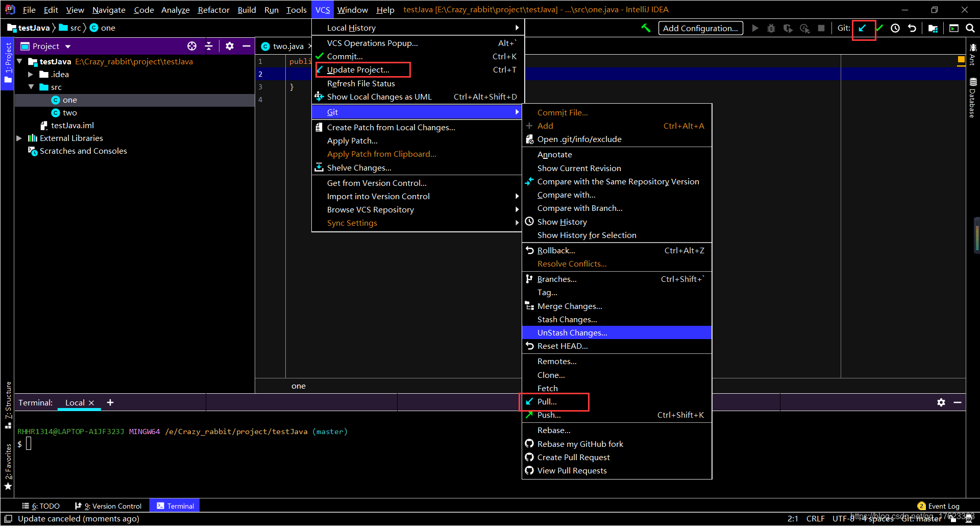This screenshot has height=526, width=980.
Task: Hide the Project panel with minus icon
Action: (x=247, y=46)
